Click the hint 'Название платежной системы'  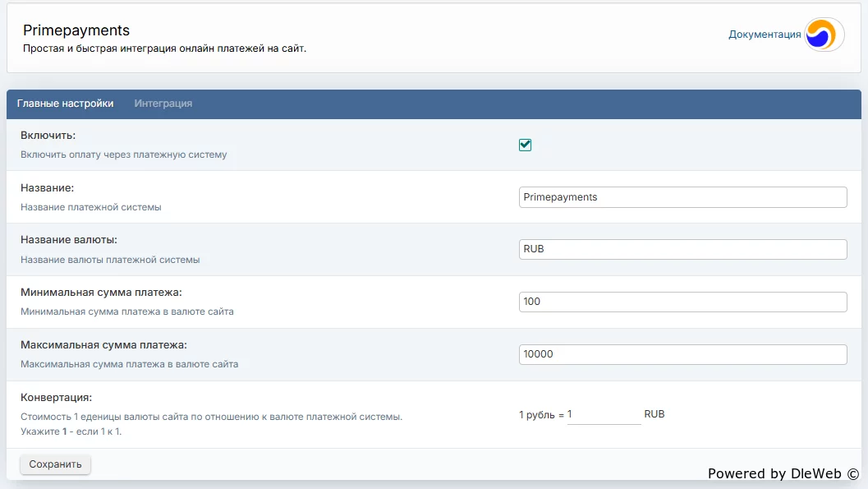click(91, 207)
